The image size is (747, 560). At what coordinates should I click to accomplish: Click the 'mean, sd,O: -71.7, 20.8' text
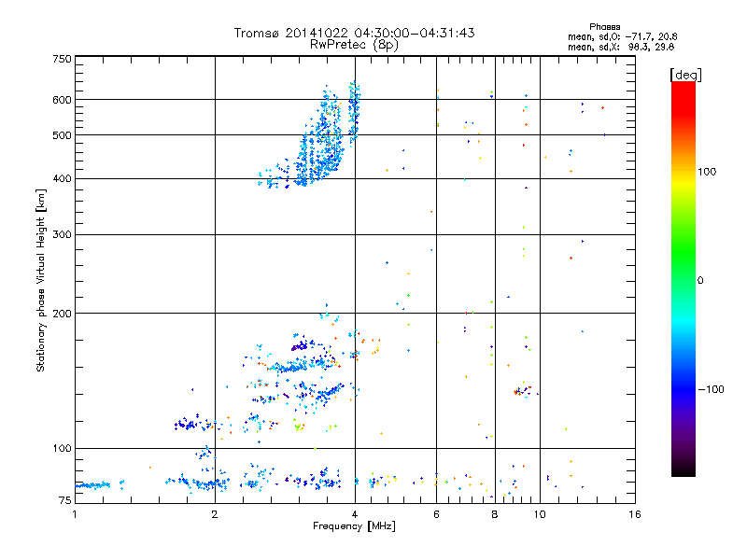(x=622, y=36)
